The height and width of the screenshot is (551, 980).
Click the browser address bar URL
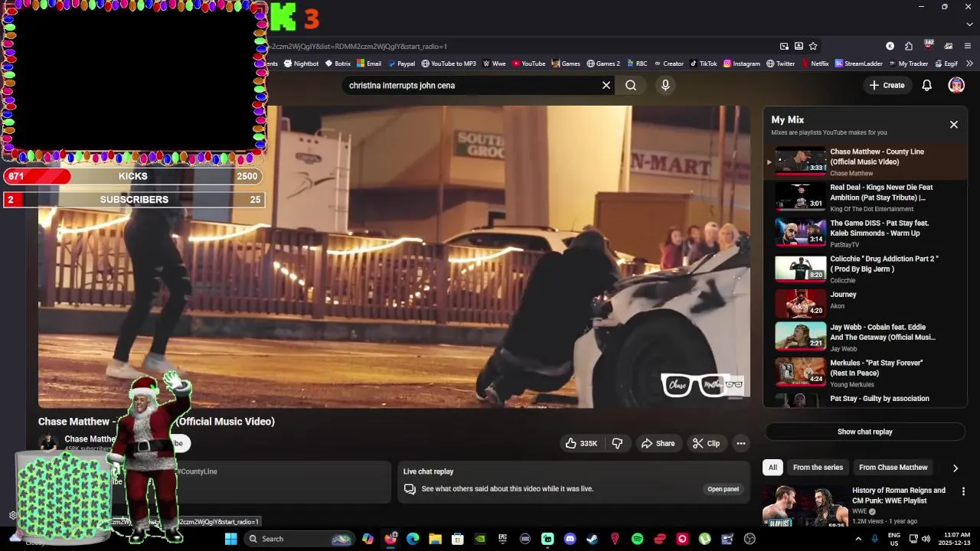521,46
